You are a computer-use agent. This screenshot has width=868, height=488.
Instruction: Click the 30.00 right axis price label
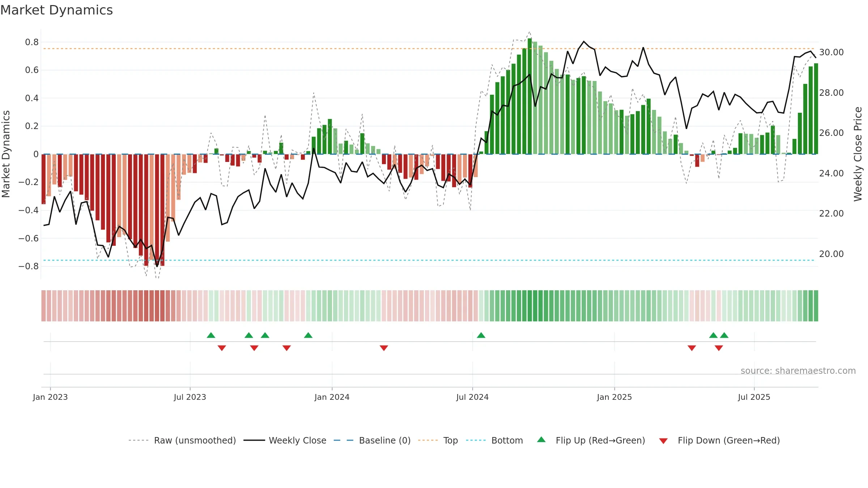(x=831, y=52)
